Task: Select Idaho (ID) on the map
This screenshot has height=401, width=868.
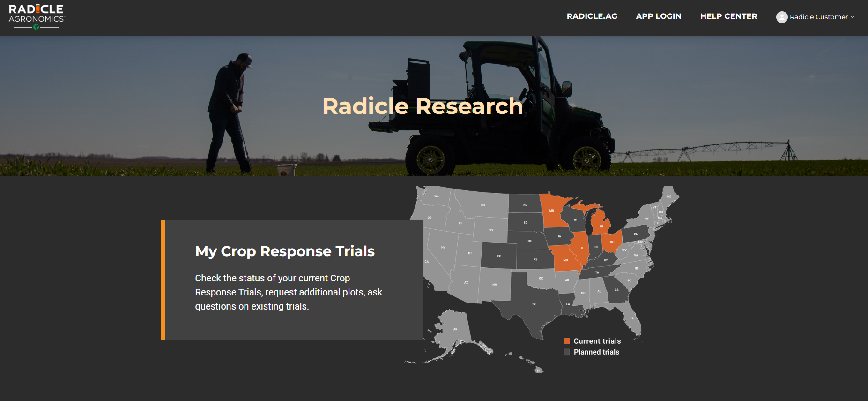Action: (x=460, y=223)
